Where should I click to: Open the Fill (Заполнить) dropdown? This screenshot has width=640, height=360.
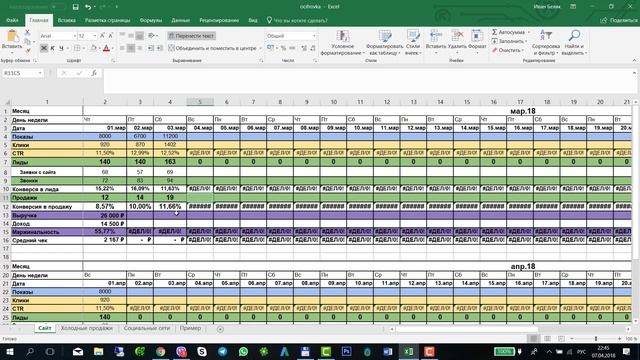pos(509,41)
